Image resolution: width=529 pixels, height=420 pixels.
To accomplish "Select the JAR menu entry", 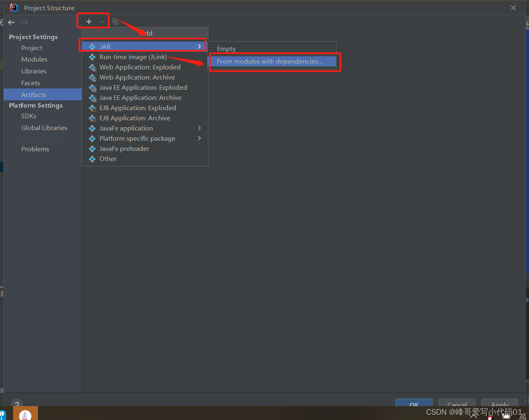I will [x=145, y=46].
